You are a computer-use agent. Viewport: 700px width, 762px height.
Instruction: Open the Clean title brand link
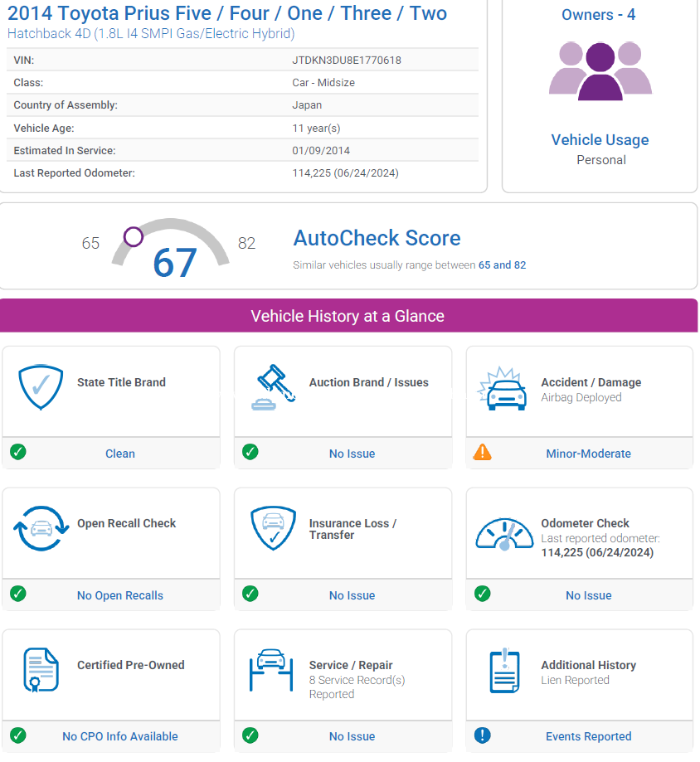(x=120, y=454)
